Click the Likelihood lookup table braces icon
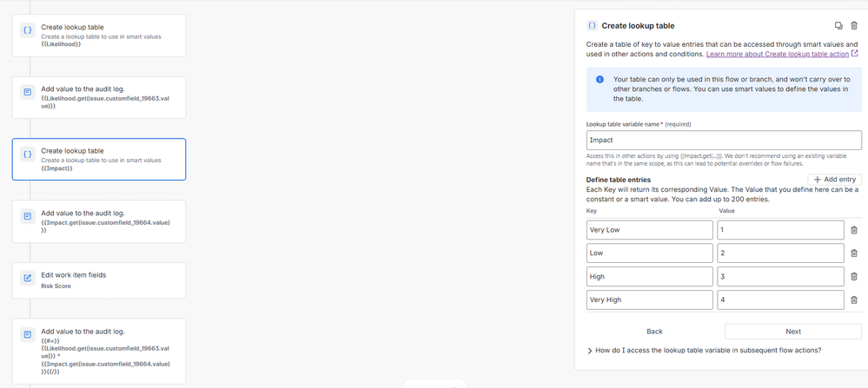 coord(27,30)
